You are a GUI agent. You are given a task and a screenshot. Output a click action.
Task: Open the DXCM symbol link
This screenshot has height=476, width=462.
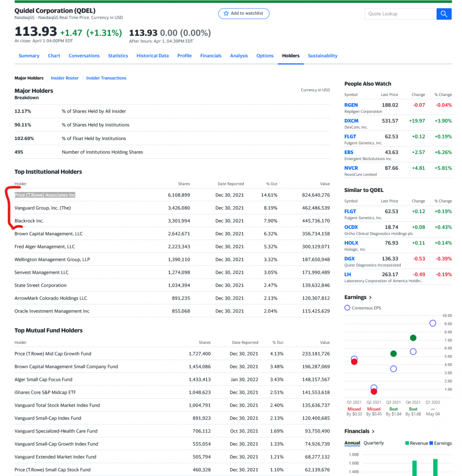(x=351, y=121)
